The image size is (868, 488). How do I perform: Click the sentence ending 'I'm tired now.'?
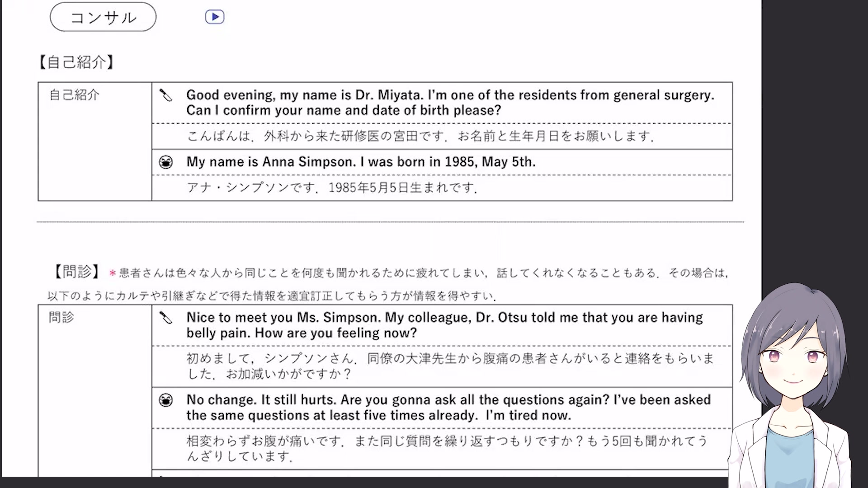coord(378,415)
